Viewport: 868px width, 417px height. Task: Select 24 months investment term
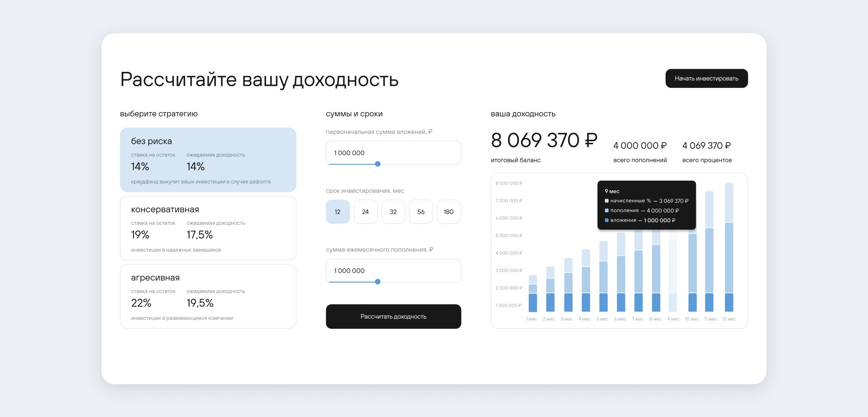365,212
